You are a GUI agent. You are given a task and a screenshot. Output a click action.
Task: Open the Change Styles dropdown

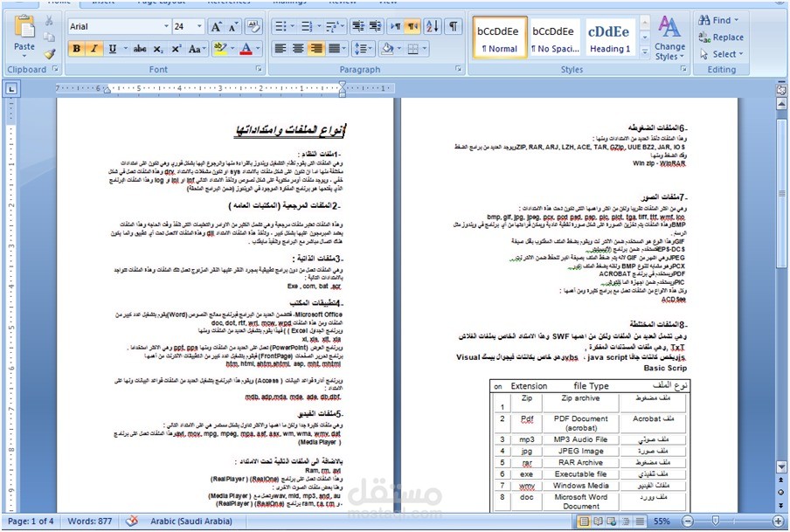[x=669, y=38]
